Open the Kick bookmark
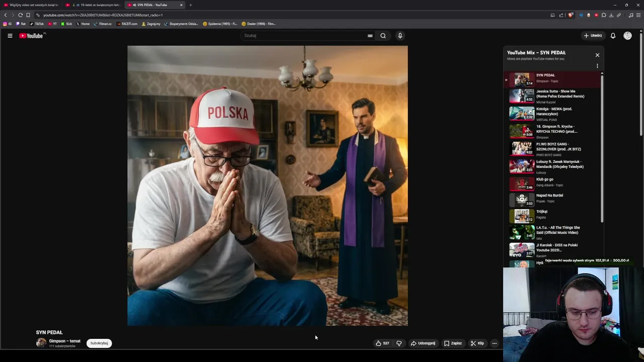This screenshot has width=644, height=362. click(66, 24)
